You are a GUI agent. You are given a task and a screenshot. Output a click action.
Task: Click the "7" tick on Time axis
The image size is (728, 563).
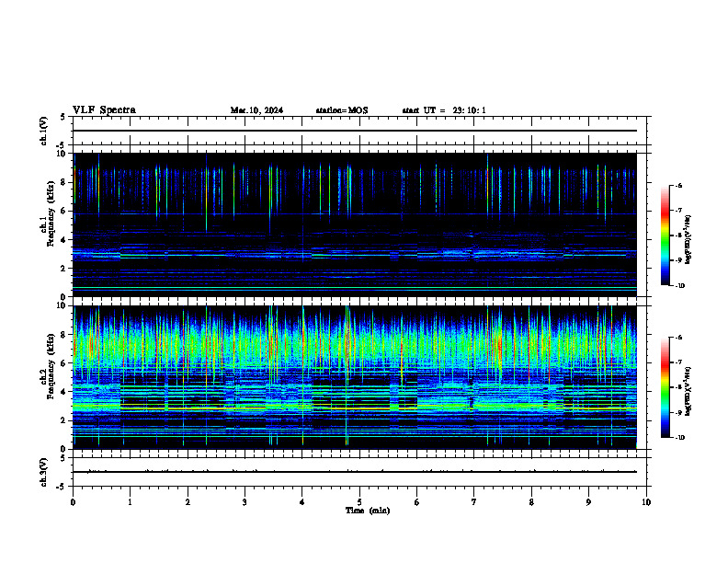tap(474, 502)
